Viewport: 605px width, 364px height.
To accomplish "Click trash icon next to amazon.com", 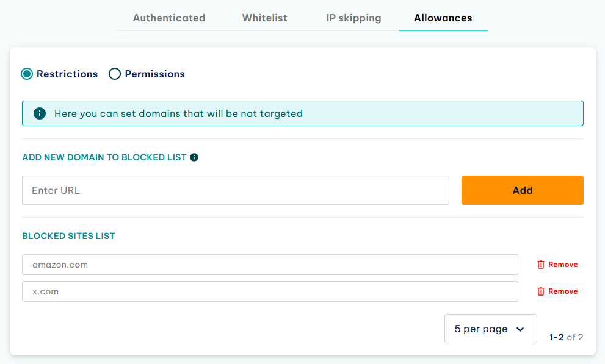I will [540, 265].
